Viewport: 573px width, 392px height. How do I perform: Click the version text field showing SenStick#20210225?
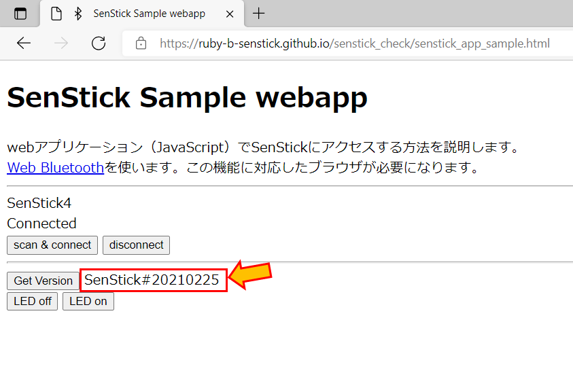(153, 280)
